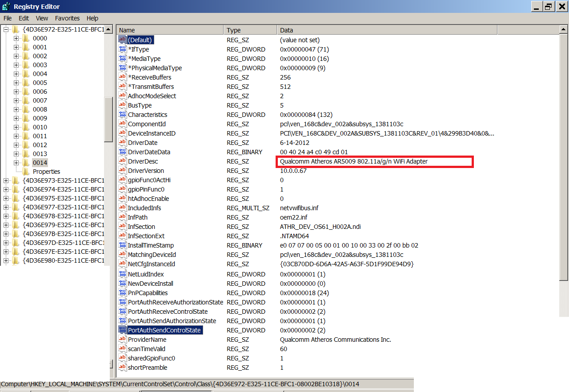Select the binary icon next to DriverDateData
569x392 pixels.
[x=123, y=152]
